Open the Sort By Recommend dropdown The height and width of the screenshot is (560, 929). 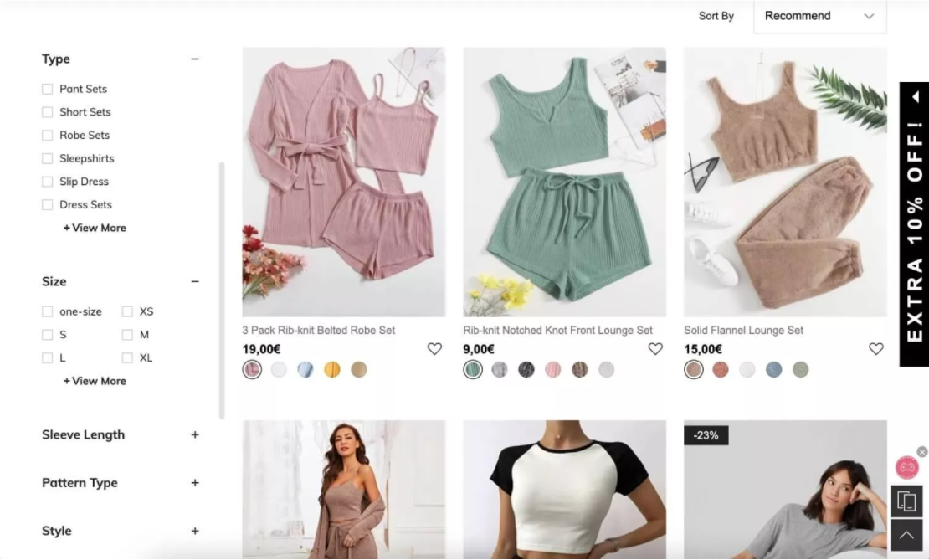tap(819, 16)
